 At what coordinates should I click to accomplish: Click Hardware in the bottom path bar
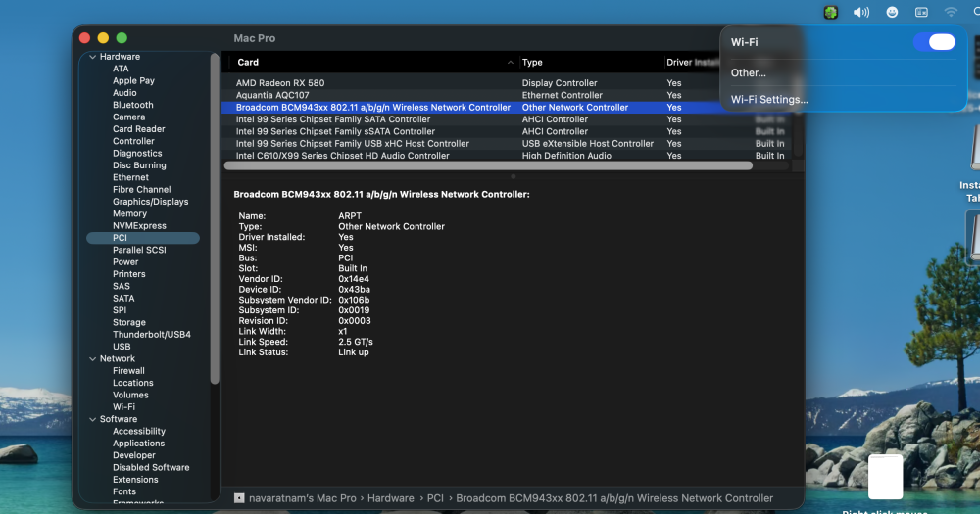391,498
